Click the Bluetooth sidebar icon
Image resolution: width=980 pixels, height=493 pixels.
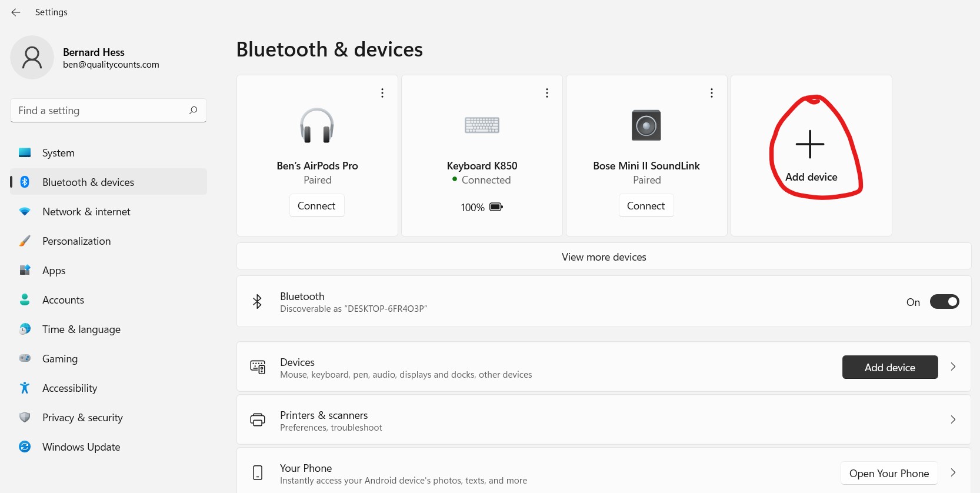coord(25,182)
